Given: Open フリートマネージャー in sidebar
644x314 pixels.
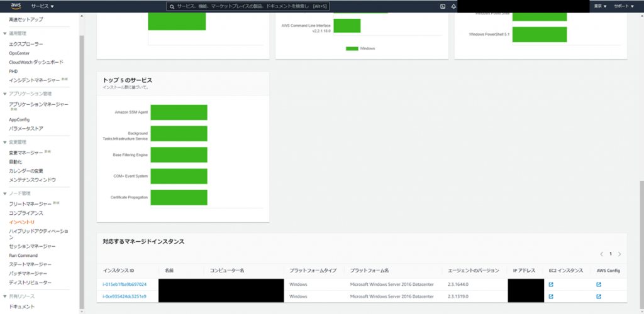Looking at the screenshot, I should (30, 204).
